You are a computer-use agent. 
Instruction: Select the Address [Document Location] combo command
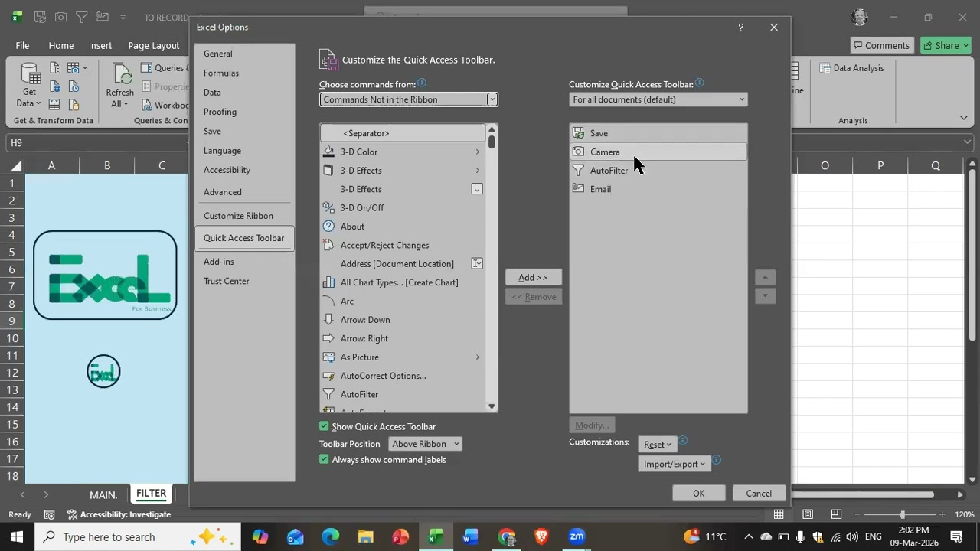click(x=403, y=264)
